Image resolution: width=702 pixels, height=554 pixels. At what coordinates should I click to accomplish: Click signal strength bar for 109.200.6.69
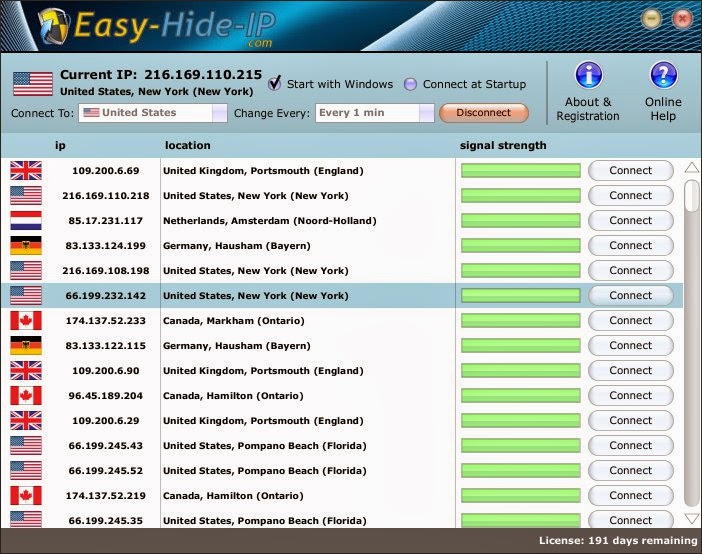(521, 171)
